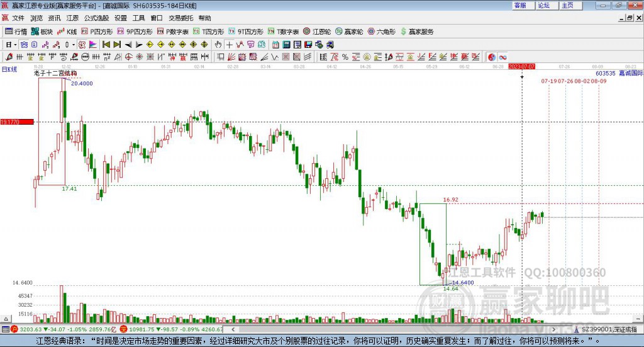The height and width of the screenshot is (347, 644).
Task: Click the status bar grid icon
Action: click(5, 329)
